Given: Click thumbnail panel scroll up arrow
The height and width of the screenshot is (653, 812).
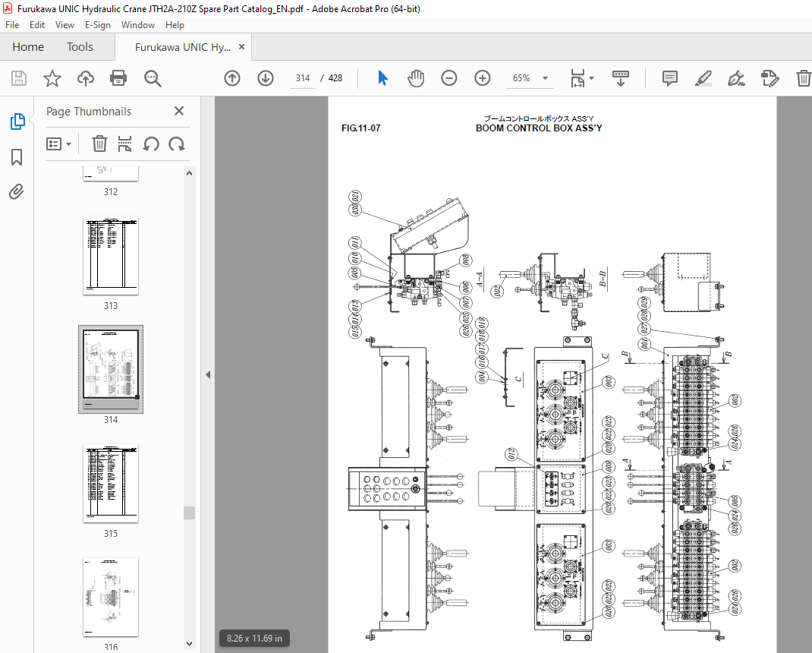Looking at the screenshot, I should [189, 174].
